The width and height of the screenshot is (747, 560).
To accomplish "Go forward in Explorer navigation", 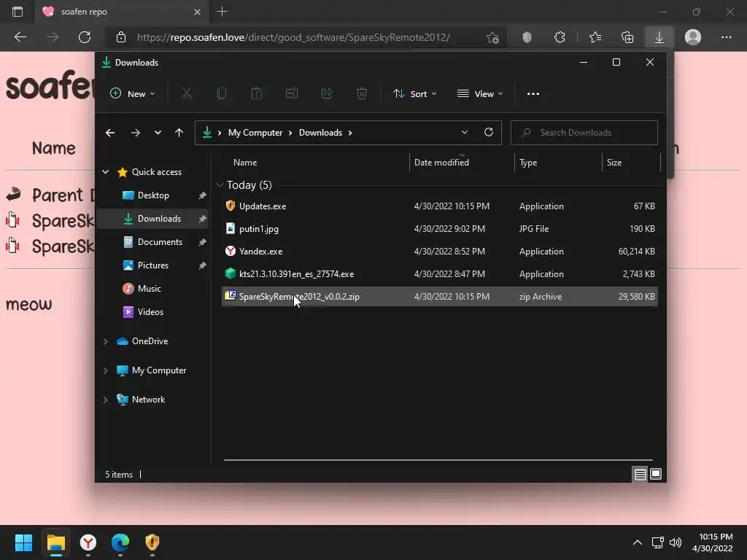I will point(136,133).
